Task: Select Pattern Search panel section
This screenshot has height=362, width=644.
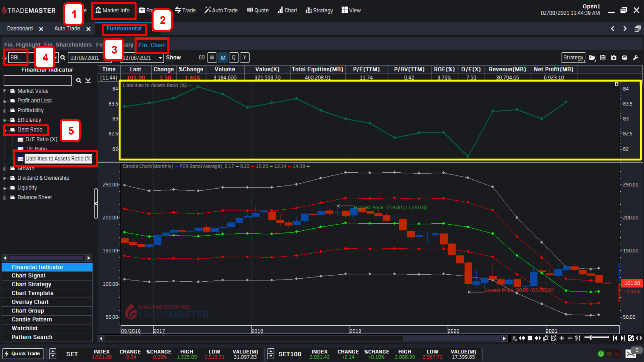Action: pyautogui.click(x=47, y=337)
